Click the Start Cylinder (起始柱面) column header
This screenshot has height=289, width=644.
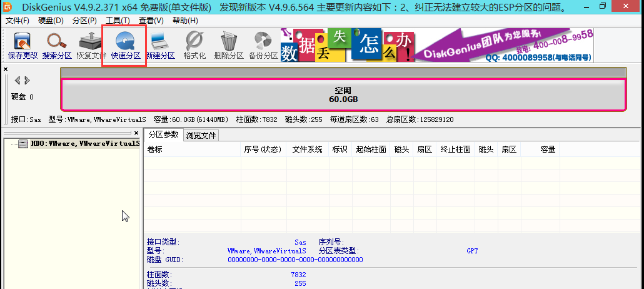(371, 150)
